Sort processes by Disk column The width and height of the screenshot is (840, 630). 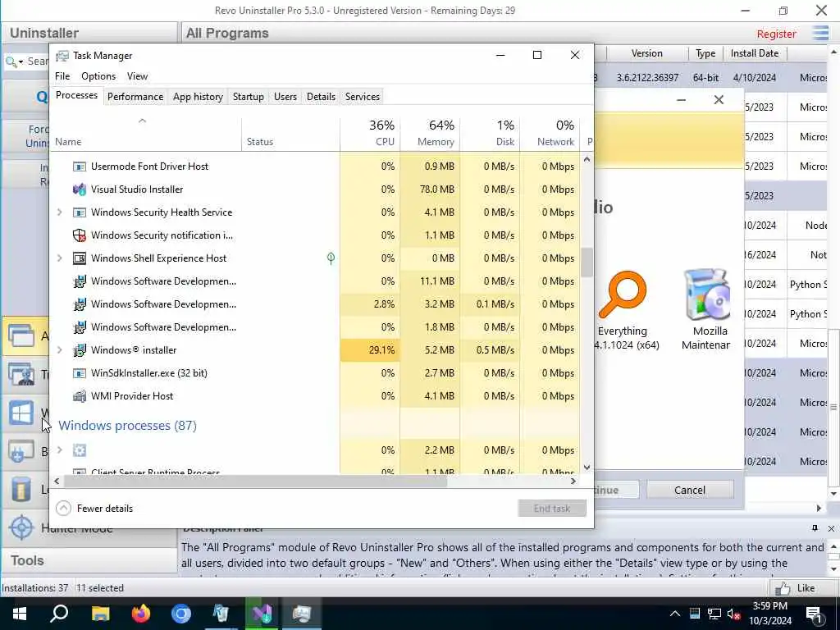point(490,134)
